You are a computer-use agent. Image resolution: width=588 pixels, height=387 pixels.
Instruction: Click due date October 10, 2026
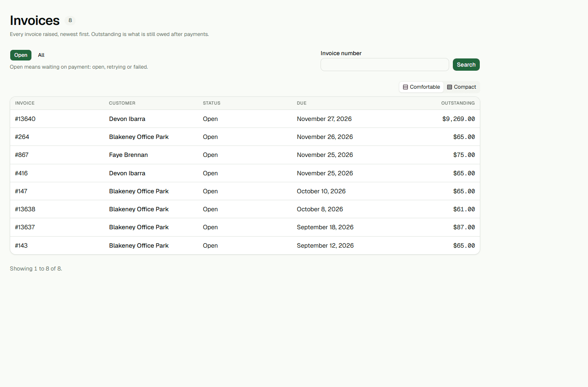pyautogui.click(x=321, y=191)
